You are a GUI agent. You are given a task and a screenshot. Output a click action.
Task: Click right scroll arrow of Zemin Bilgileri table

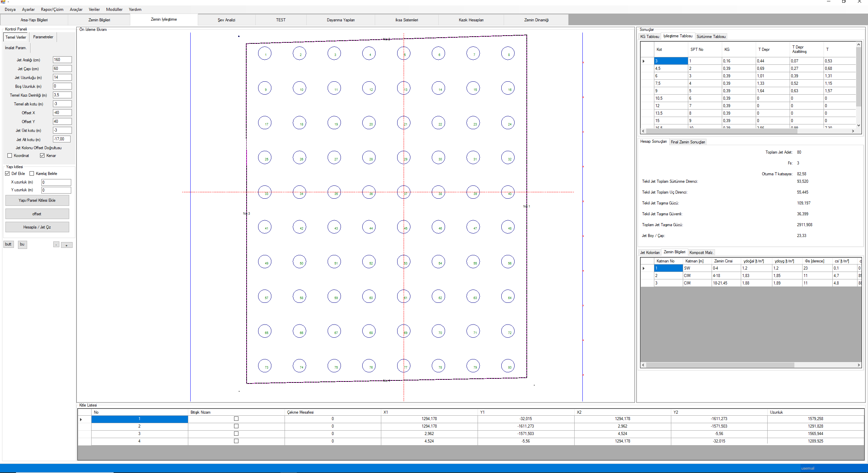tap(859, 365)
